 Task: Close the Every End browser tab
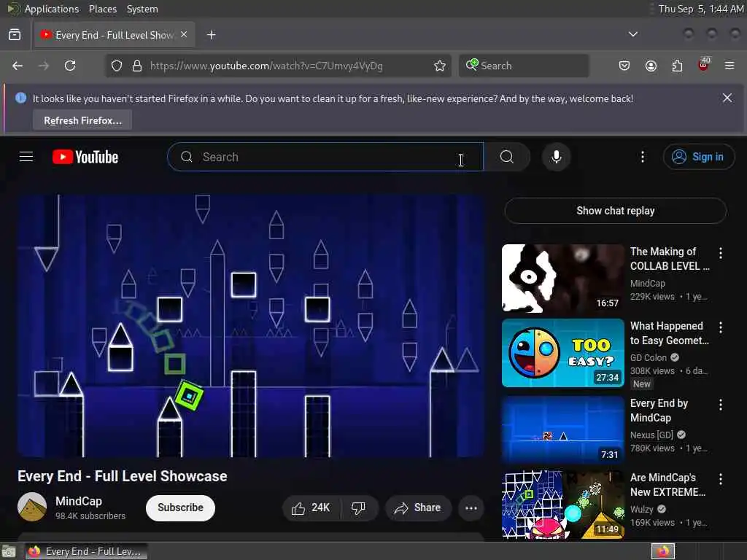coord(184,34)
